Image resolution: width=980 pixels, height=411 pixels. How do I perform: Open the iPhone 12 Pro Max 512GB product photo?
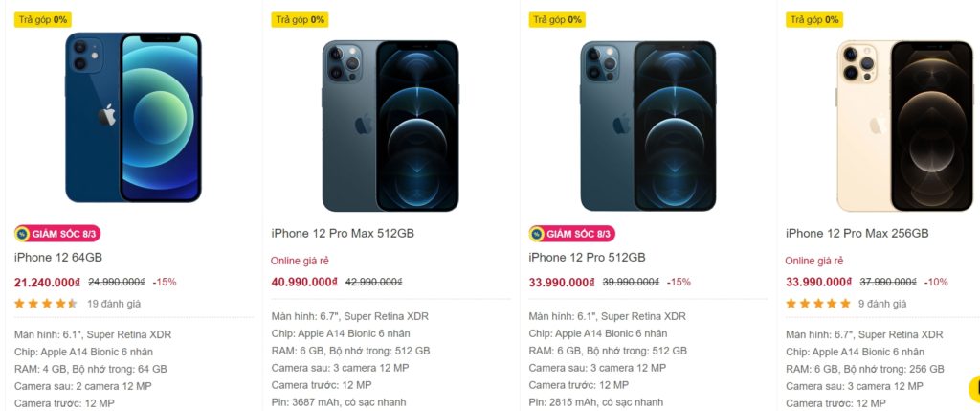point(390,125)
